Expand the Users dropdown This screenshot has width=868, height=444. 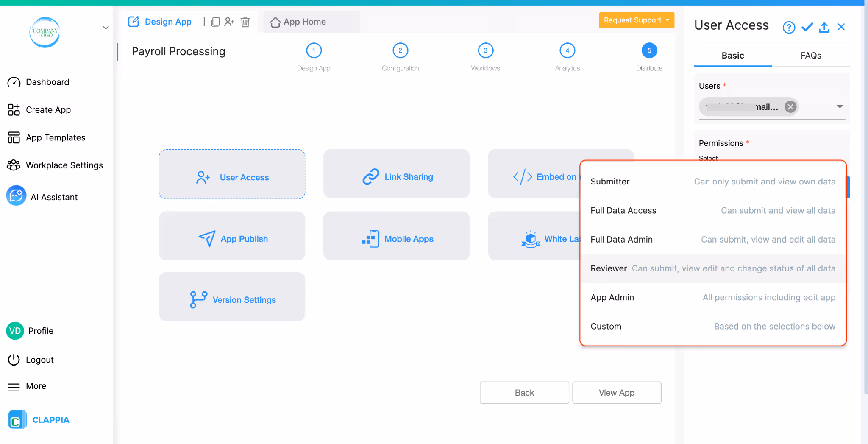[840, 106]
